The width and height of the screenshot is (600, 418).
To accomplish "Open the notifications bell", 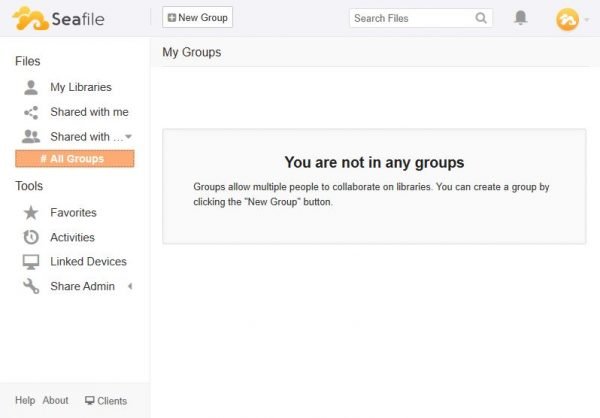I will click(520, 18).
